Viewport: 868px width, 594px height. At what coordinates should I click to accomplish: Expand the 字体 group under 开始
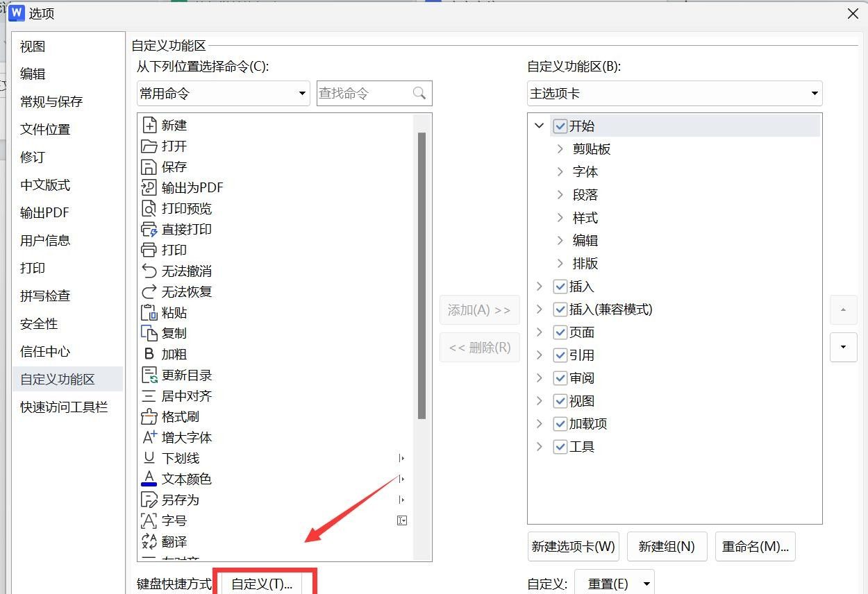561,171
